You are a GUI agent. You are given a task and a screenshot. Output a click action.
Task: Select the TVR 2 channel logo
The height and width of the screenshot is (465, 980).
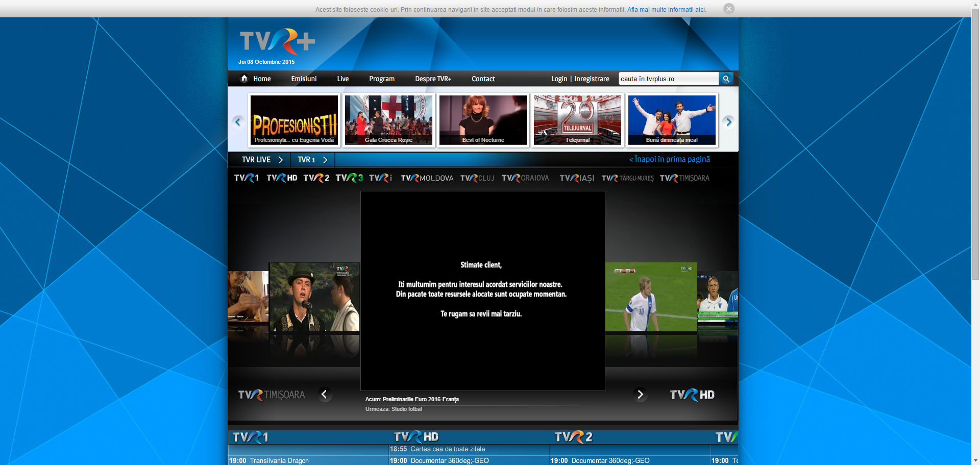coord(316,178)
